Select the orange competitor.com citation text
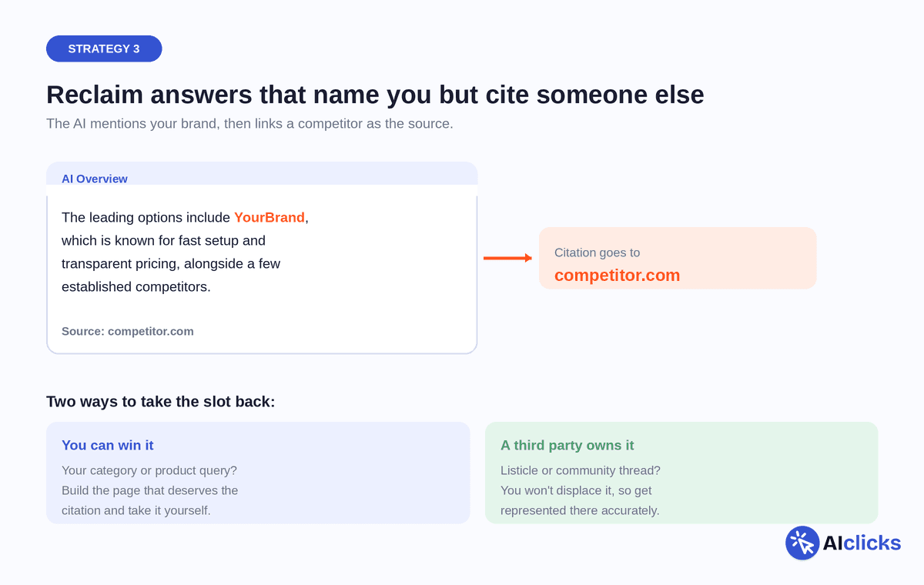The width and height of the screenshot is (924, 585). tap(618, 275)
